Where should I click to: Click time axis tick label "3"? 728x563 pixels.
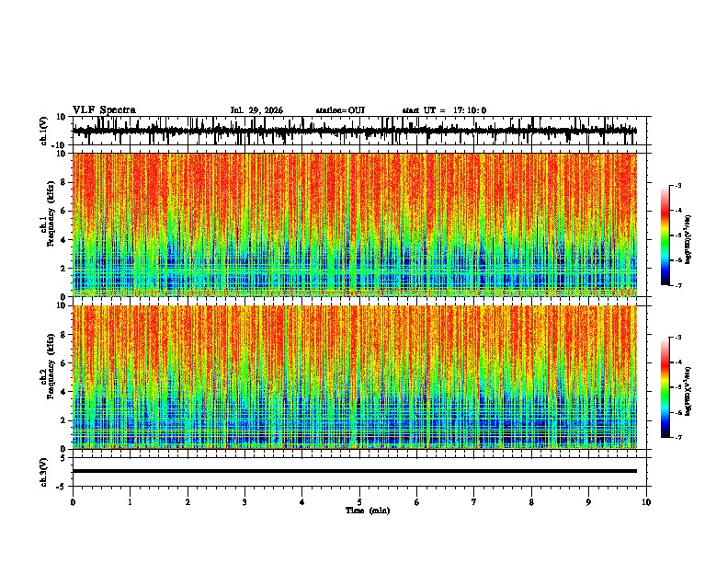coord(245,502)
